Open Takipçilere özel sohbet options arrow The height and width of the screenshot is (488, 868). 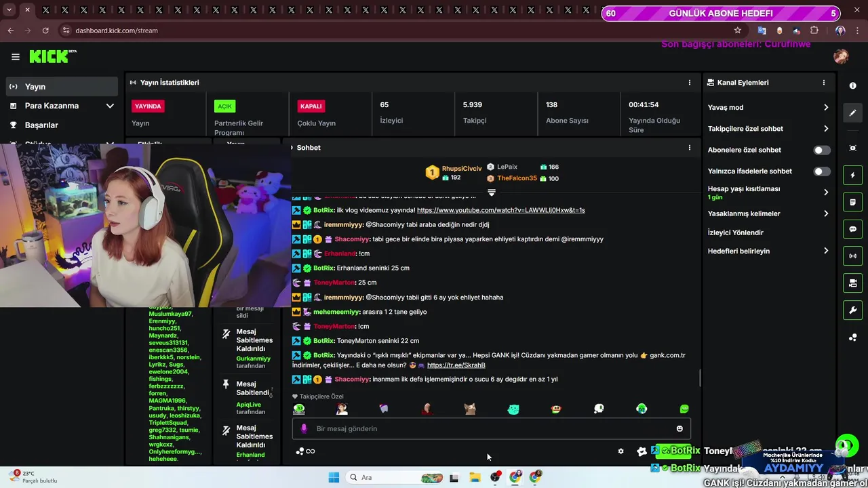point(826,129)
